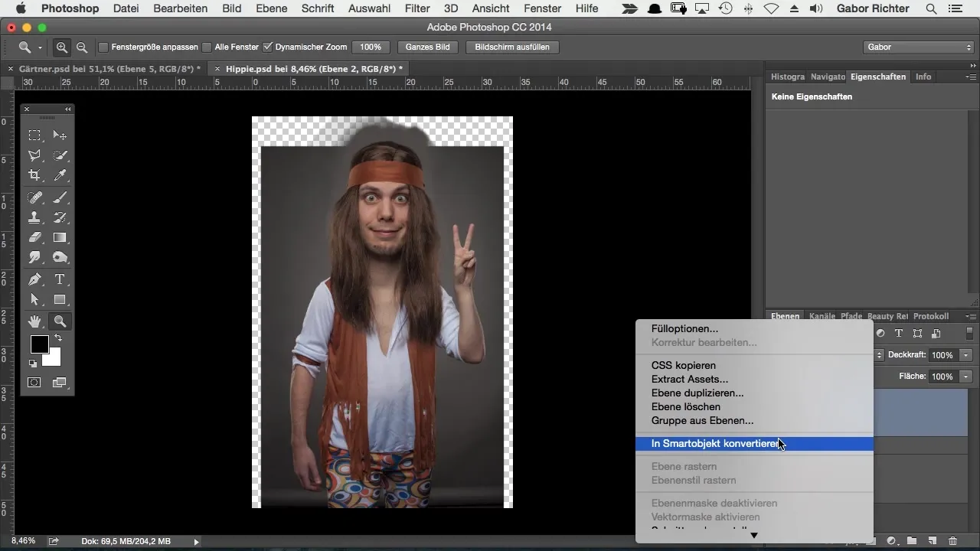This screenshot has width=980, height=551.
Task: Choose the Polygonal Lasso tool
Action: pos(34,155)
